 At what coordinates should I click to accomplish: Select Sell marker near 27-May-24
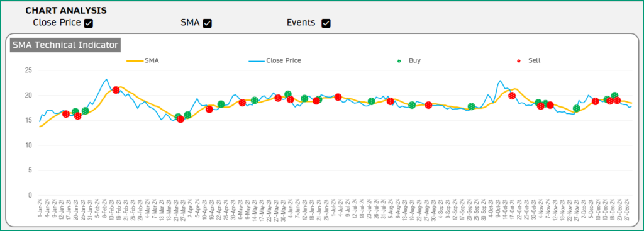(278, 98)
